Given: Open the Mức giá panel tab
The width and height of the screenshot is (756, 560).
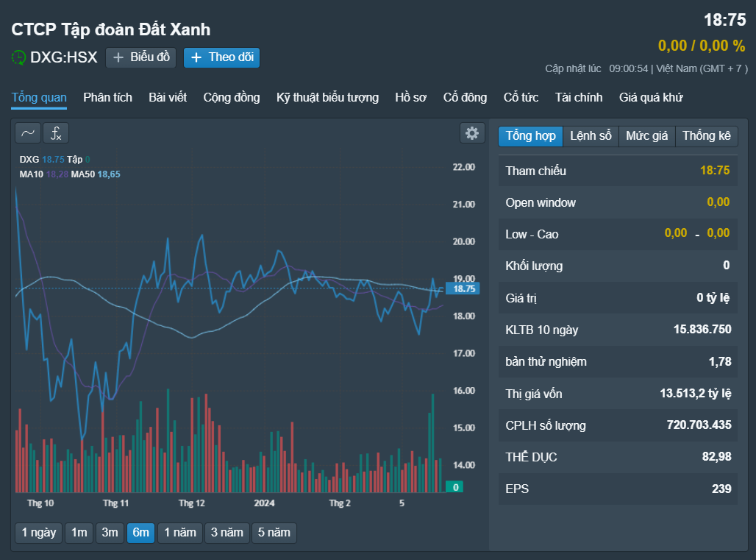Looking at the screenshot, I should [x=647, y=136].
